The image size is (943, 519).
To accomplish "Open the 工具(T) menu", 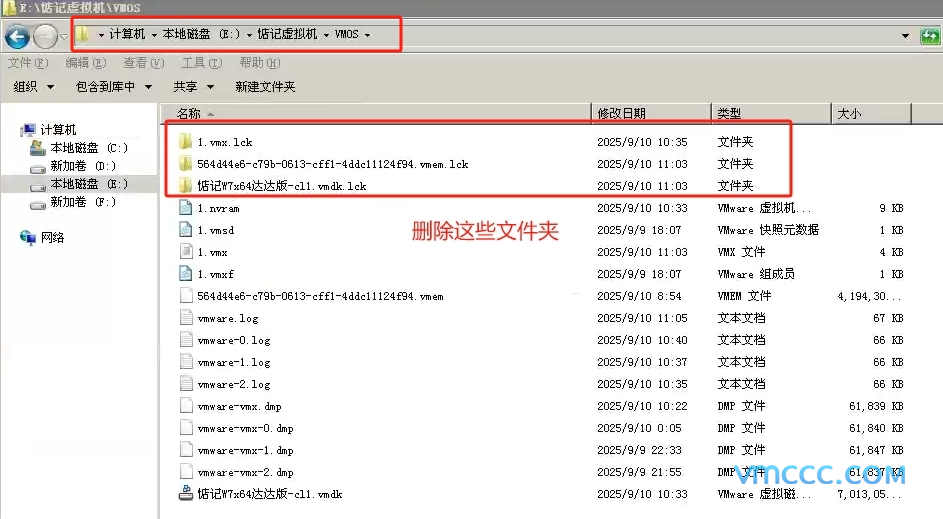I will point(200,63).
